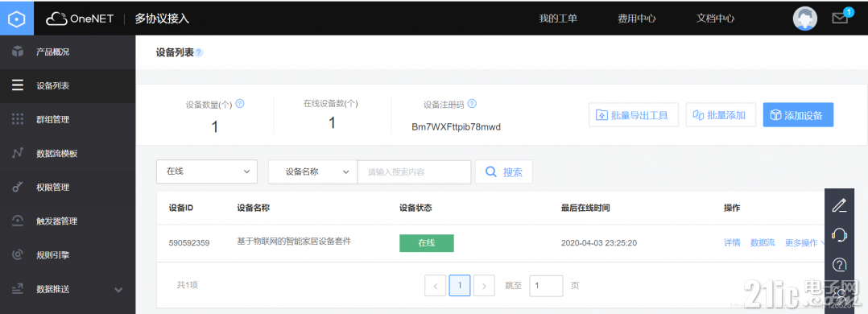Click the headset customer service icon
This screenshot has width=868, height=314.
tap(839, 235)
